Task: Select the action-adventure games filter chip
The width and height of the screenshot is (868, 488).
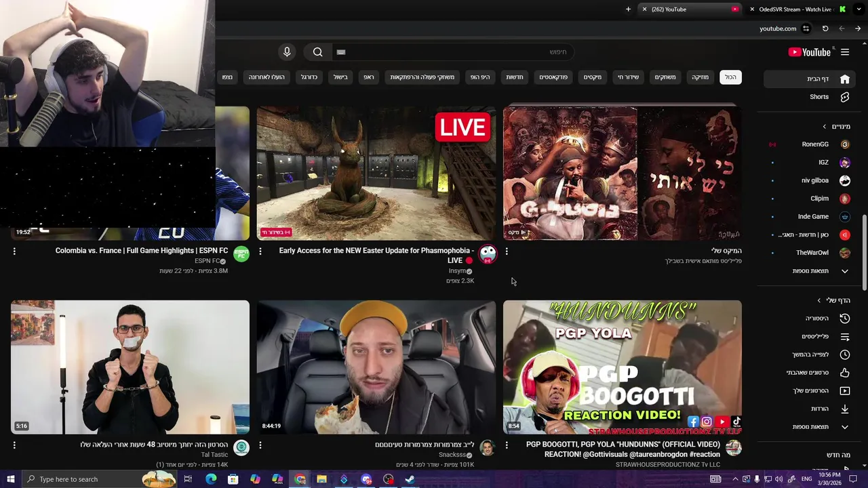Action: click(x=422, y=77)
